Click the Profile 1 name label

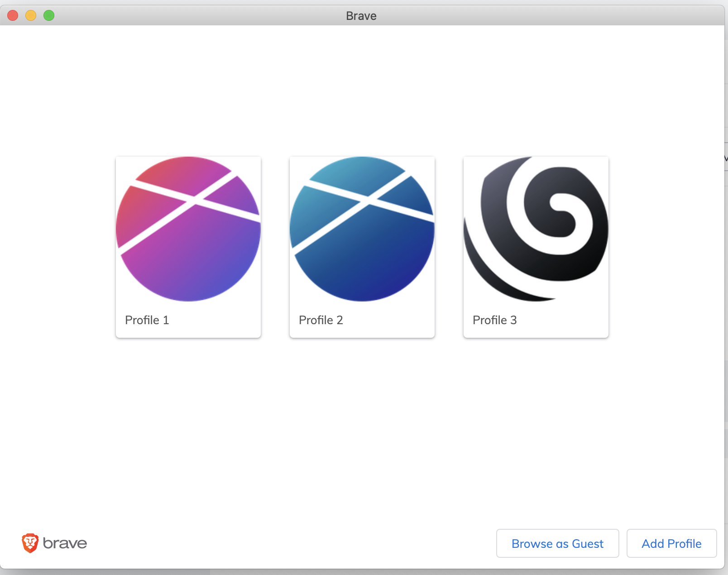(147, 320)
